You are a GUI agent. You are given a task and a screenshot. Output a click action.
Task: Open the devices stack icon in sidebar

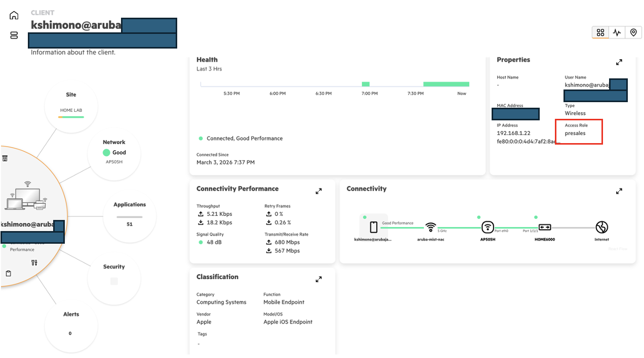[14, 35]
